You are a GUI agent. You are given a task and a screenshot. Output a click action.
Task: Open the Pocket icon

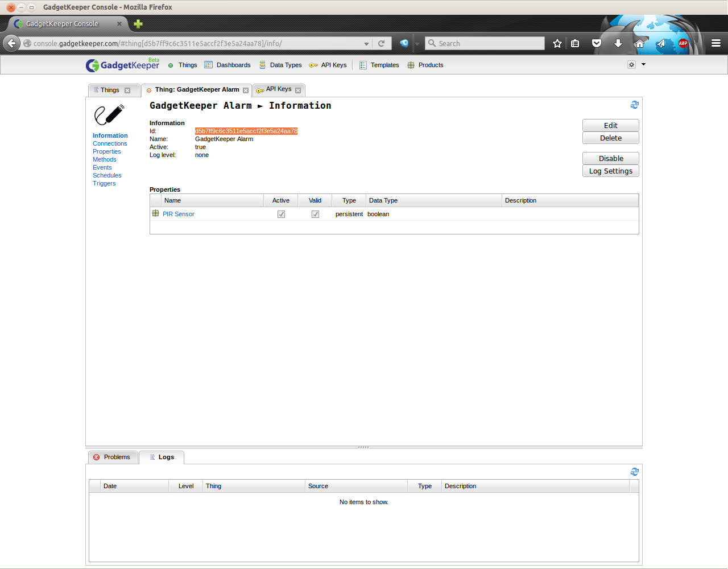tap(597, 43)
